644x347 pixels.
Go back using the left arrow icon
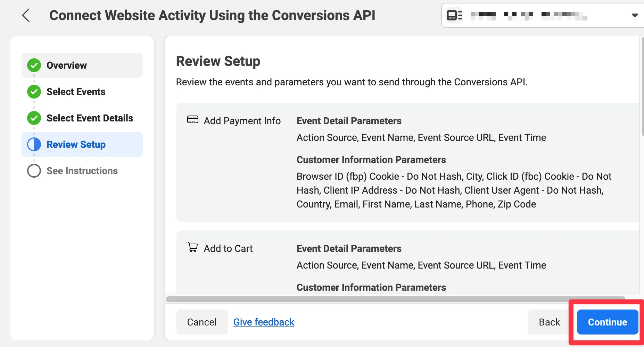[26, 15]
